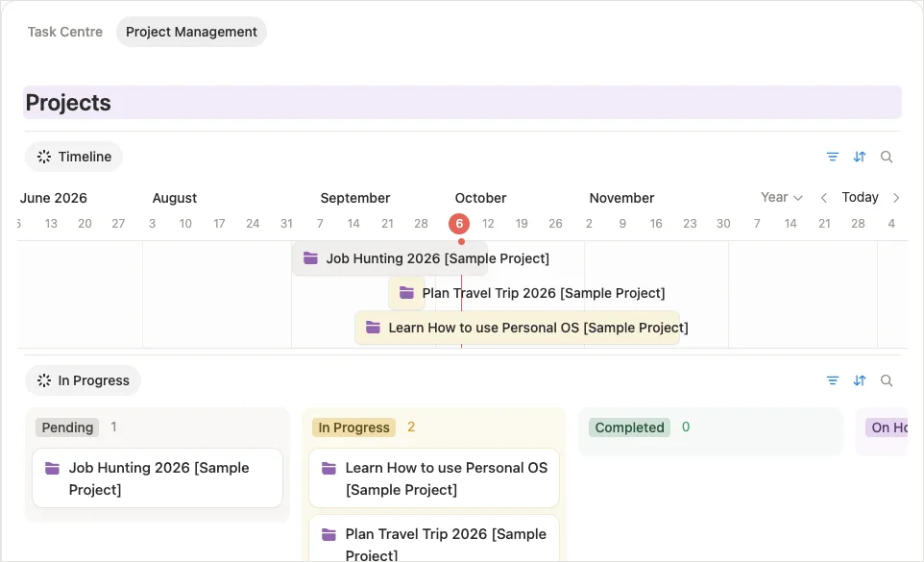
Task: Click the June 2026 month label
Action: tap(54, 199)
